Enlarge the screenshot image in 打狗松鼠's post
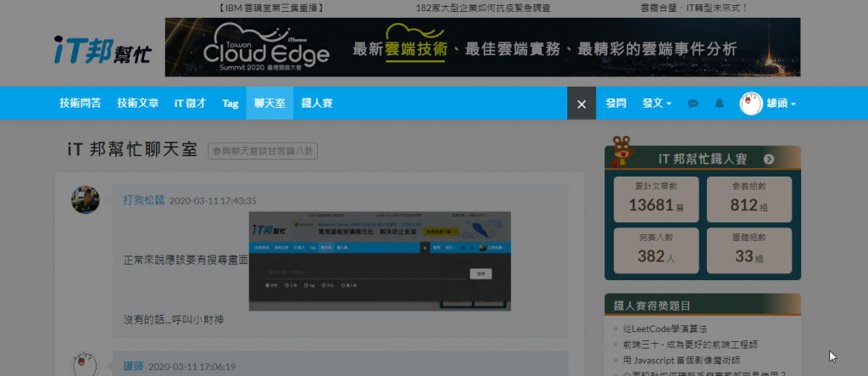Screen dimensions: 868x376 pos(380,261)
